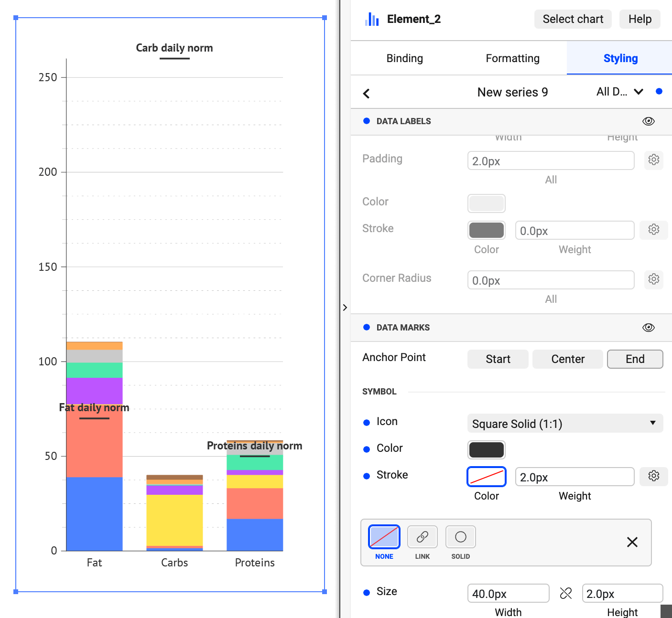Open the Icon dropdown showing Square Solid
This screenshot has height=618, width=672.
[x=565, y=423]
